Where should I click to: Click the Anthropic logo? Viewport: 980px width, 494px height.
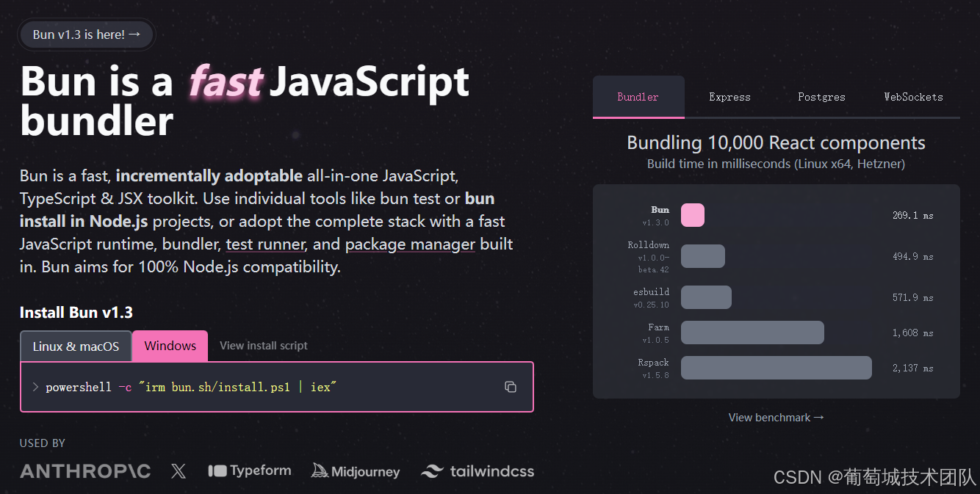tap(84, 471)
